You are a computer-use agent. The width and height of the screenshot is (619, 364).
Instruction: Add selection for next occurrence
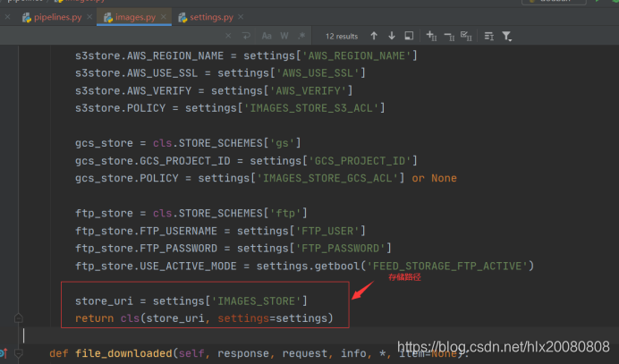(x=431, y=36)
